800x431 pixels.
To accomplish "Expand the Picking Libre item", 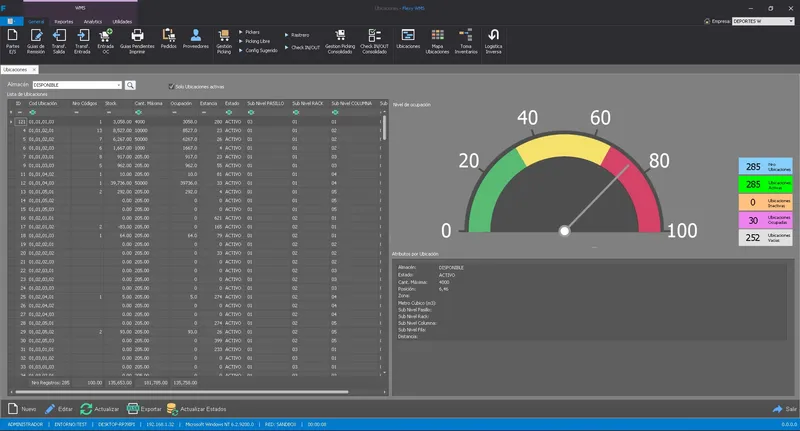I will point(254,41).
